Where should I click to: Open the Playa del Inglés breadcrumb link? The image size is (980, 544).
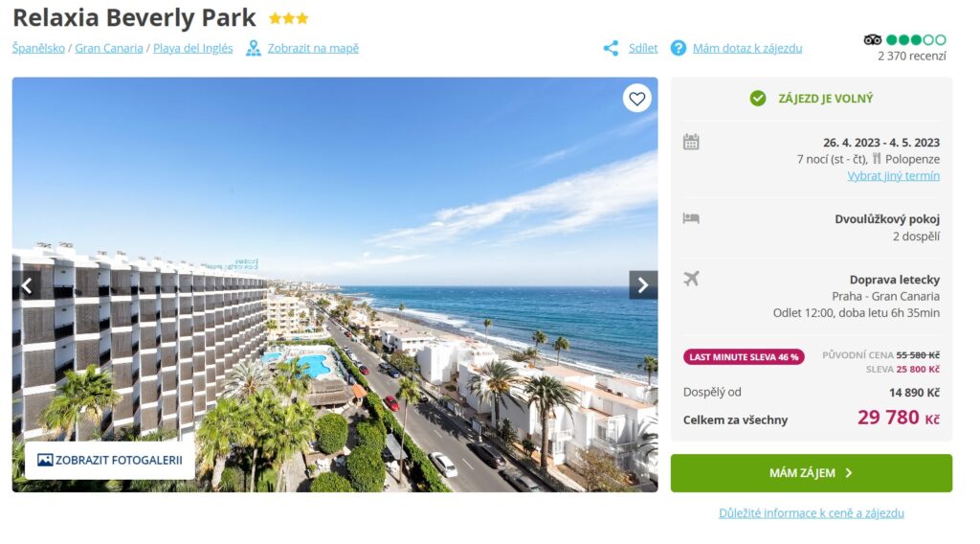(192, 48)
